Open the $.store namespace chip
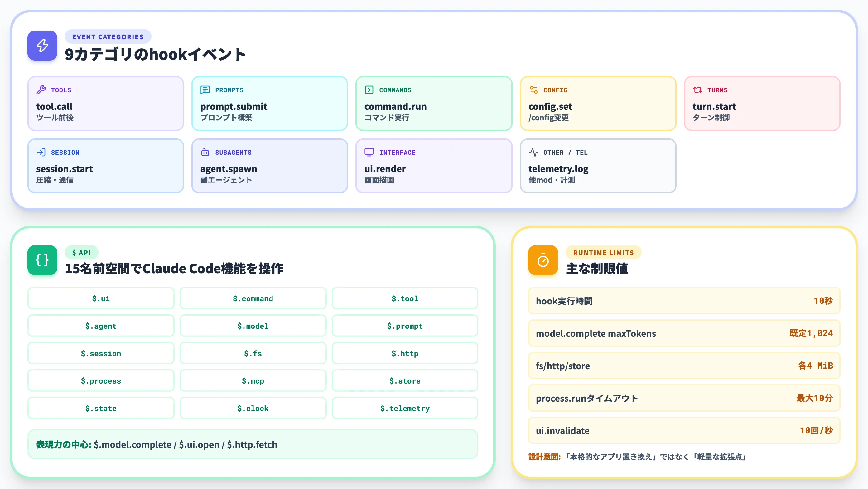 pyautogui.click(x=405, y=380)
